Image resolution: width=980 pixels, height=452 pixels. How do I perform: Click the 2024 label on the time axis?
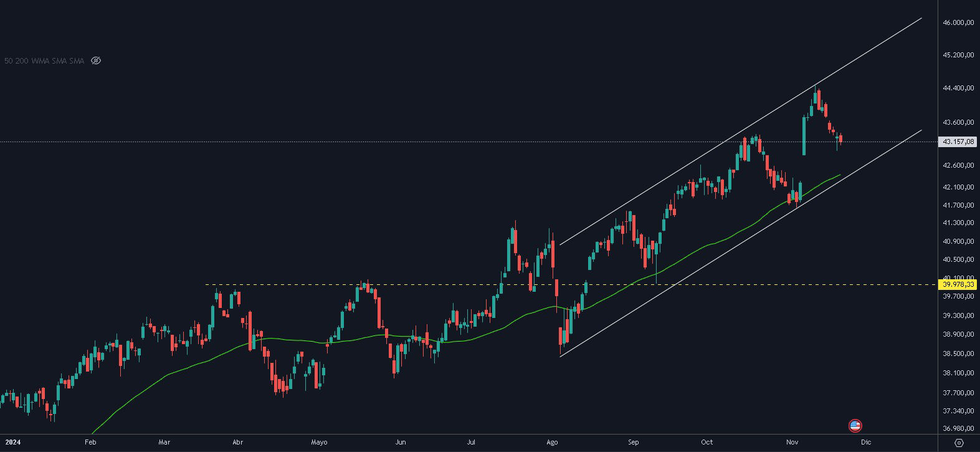12,443
